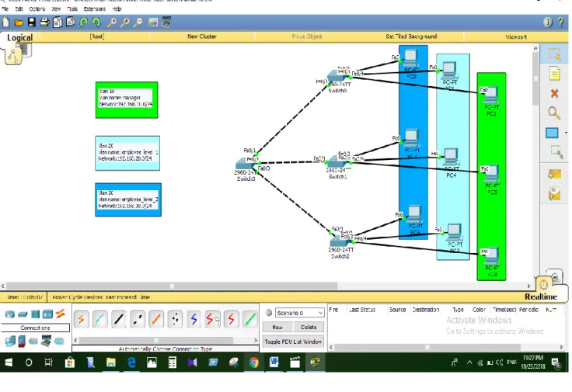Click the Delete scenario button
The width and height of the screenshot is (572, 392).
click(x=309, y=327)
